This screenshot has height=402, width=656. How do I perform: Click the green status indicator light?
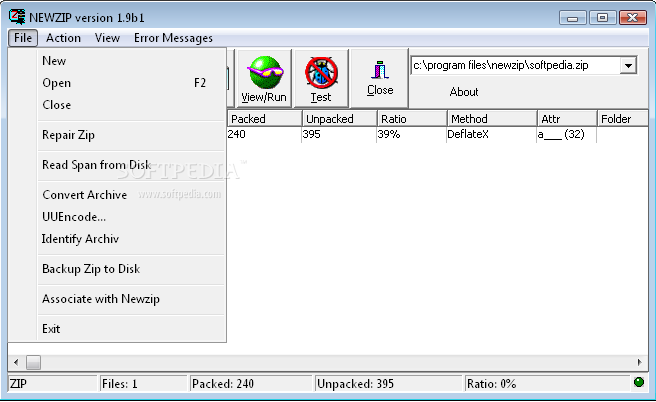tap(639, 382)
